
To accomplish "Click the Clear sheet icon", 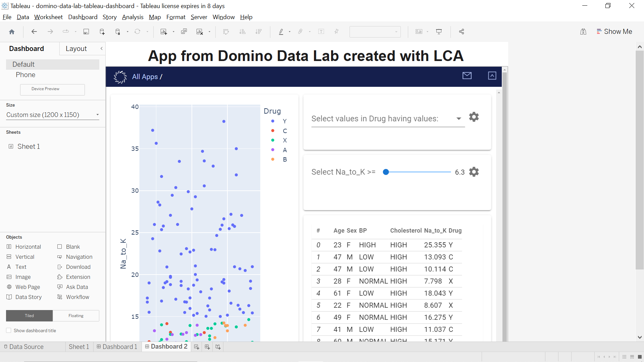I will [200, 32].
